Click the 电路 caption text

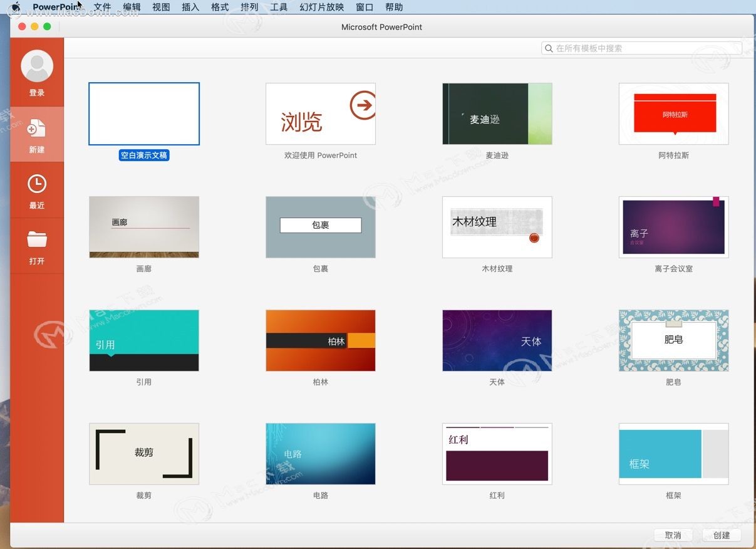point(321,495)
